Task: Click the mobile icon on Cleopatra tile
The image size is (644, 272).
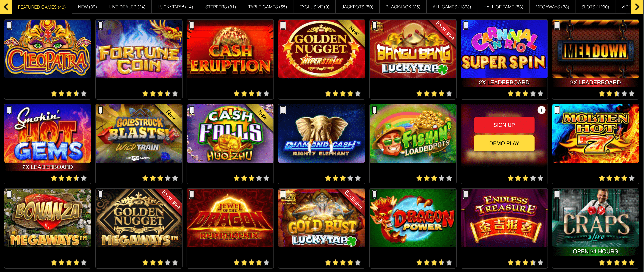Action: [x=9, y=26]
